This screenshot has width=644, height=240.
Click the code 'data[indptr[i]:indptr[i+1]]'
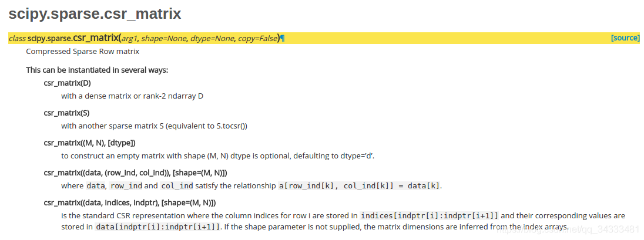[157, 227]
